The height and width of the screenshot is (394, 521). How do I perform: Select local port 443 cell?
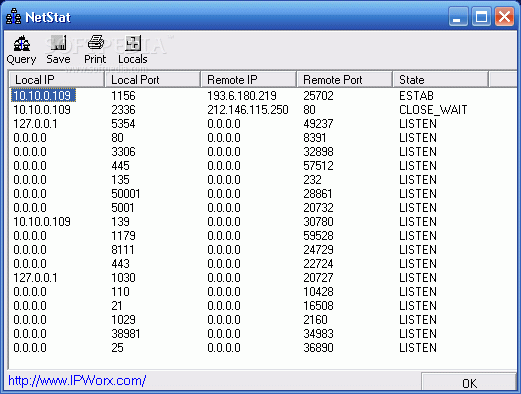[x=120, y=264]
